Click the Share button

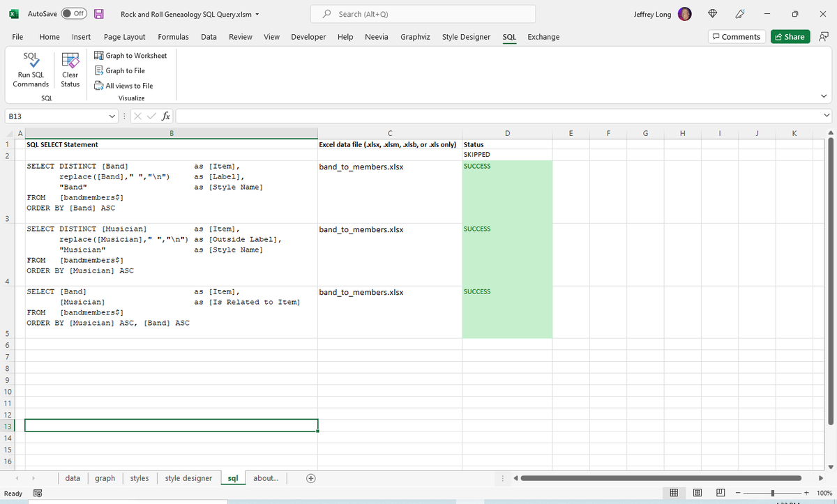click(789, 37)
